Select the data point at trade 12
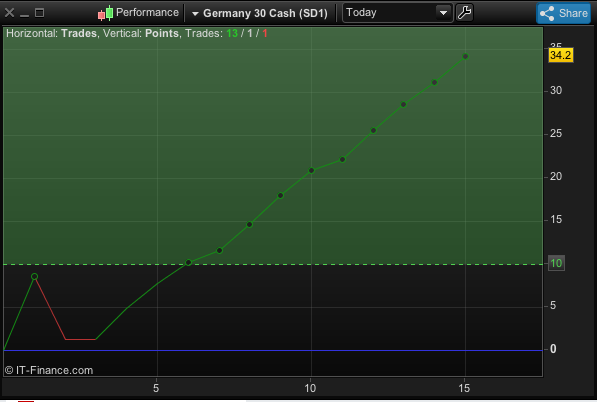The width and height of the screenshot is (597, 402). pos(374,131)
